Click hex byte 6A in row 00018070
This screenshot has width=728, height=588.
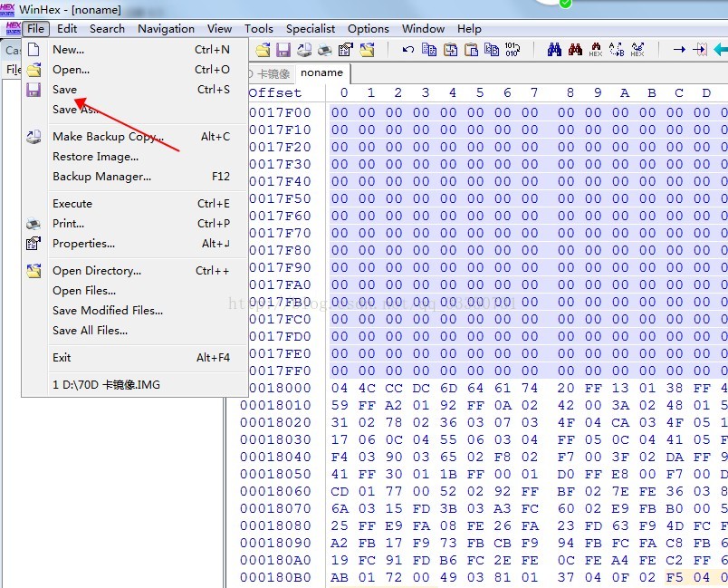point(340,508)
